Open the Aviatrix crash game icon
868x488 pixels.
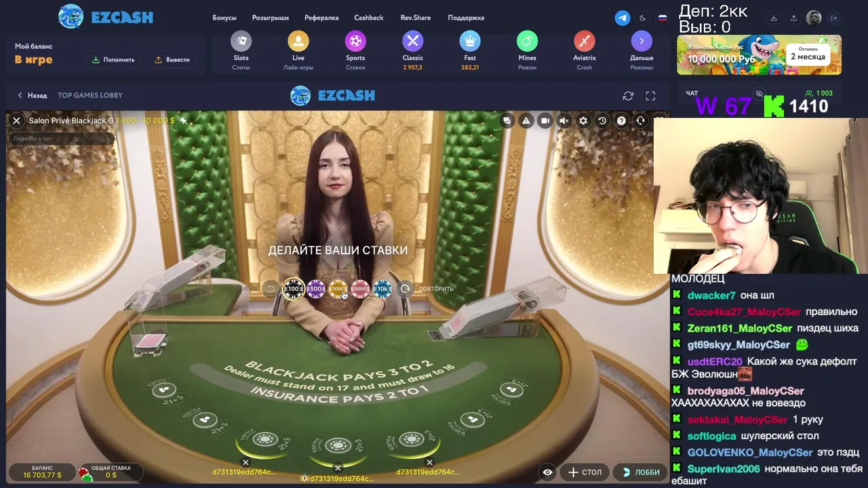click(585, 41)
